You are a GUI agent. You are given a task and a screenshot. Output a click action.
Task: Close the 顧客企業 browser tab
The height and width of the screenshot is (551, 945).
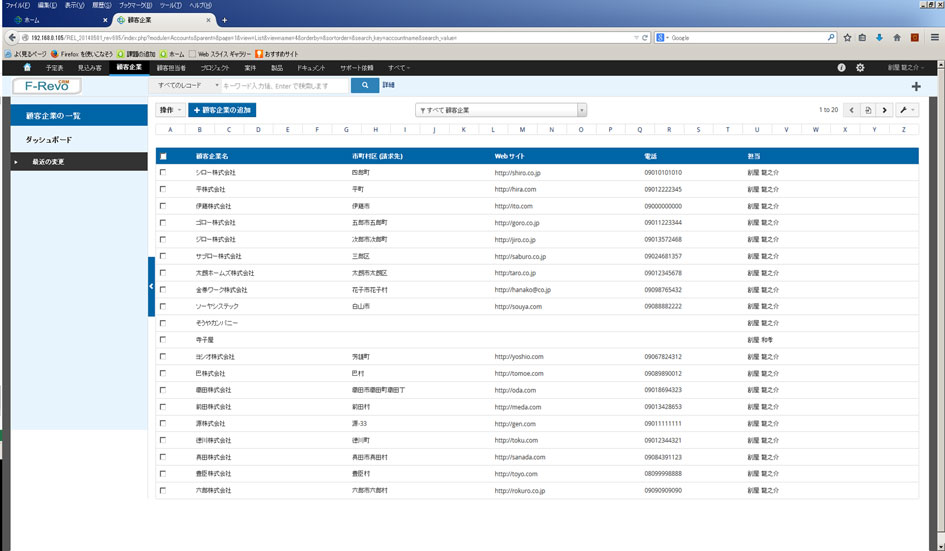[209, 20]
